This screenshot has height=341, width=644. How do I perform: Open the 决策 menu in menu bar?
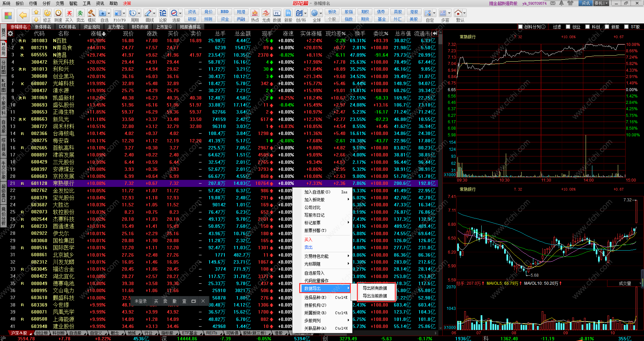pyautogui.click(x=127, y=3)
